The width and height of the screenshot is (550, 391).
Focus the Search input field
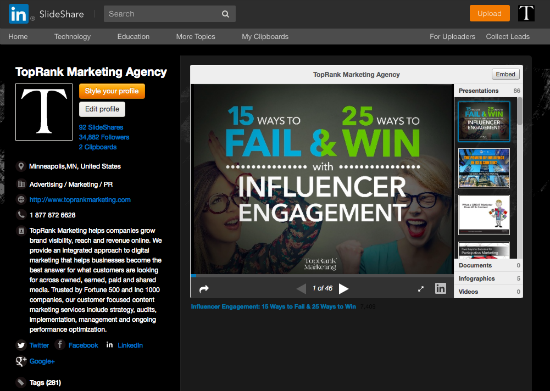click(x=170, y=14)
